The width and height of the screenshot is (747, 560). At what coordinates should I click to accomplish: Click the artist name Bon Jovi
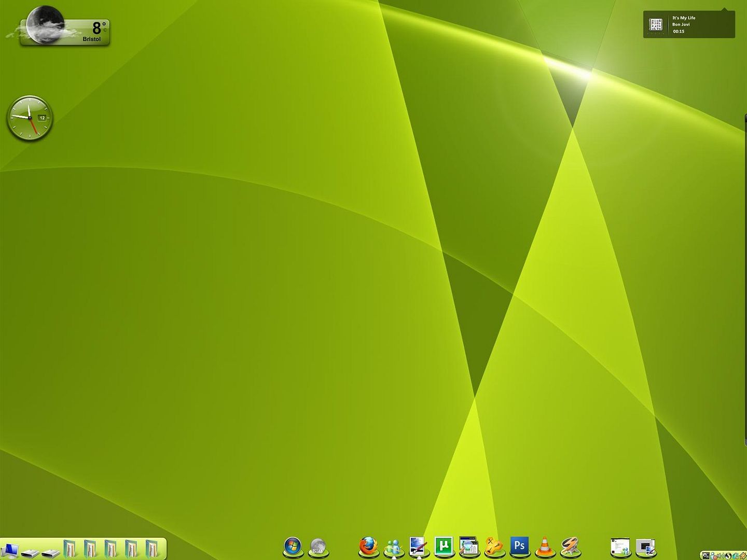coord(681,24)
